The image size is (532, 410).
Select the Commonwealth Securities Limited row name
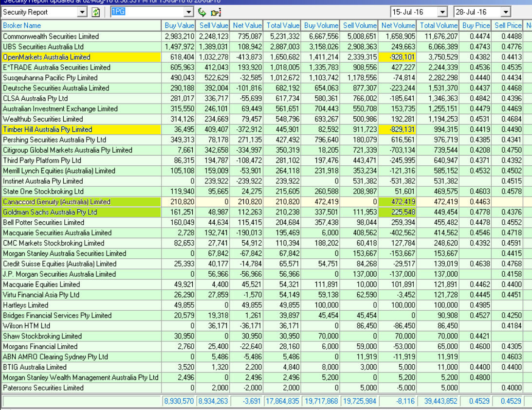tap(51, 36)
